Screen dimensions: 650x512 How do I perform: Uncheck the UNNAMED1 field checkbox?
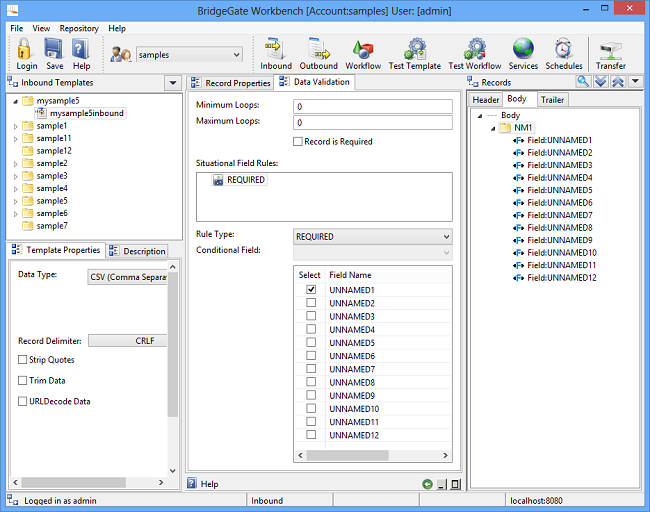pos(311,289)
